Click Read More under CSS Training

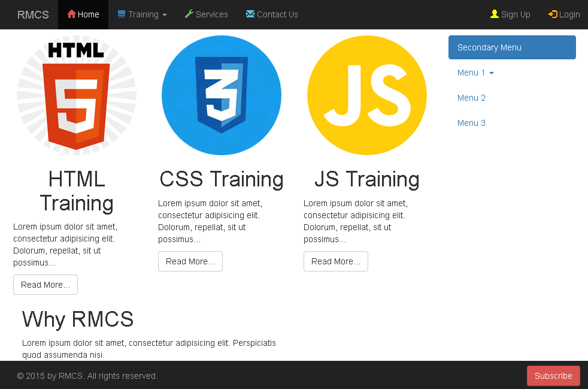click(x=190, y=261)
